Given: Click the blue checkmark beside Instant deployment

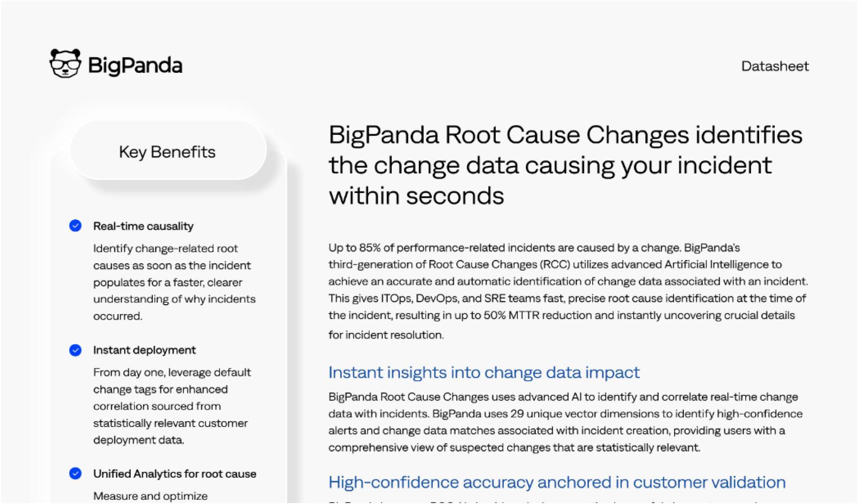Looking at the screenshot, I should pyautogui.click(x=75, y=350).
